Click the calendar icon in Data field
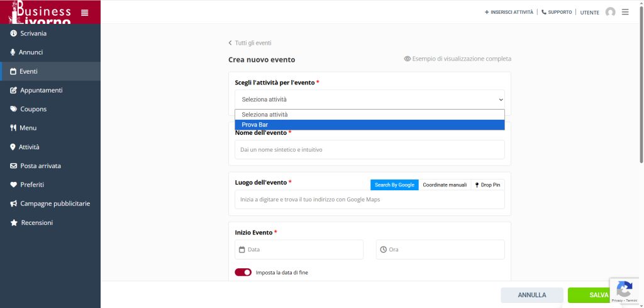This screenshot has width=644, height=308. tap(242, 249)
